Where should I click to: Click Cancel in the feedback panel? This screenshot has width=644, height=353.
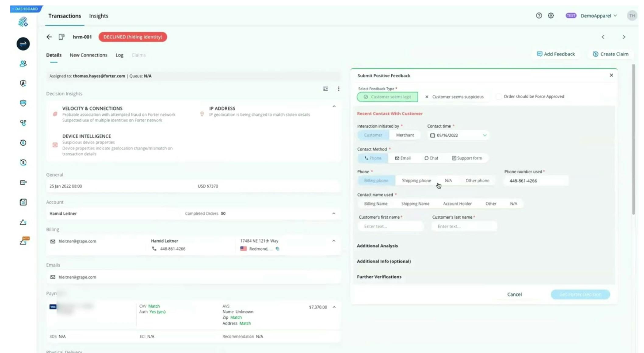click(x=514, y=295)
